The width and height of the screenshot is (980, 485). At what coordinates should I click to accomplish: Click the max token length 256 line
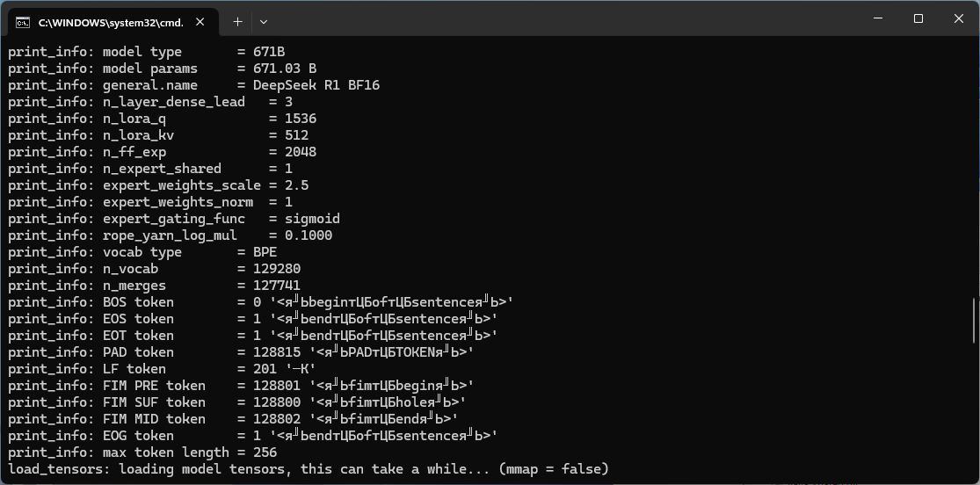[142, 452]
